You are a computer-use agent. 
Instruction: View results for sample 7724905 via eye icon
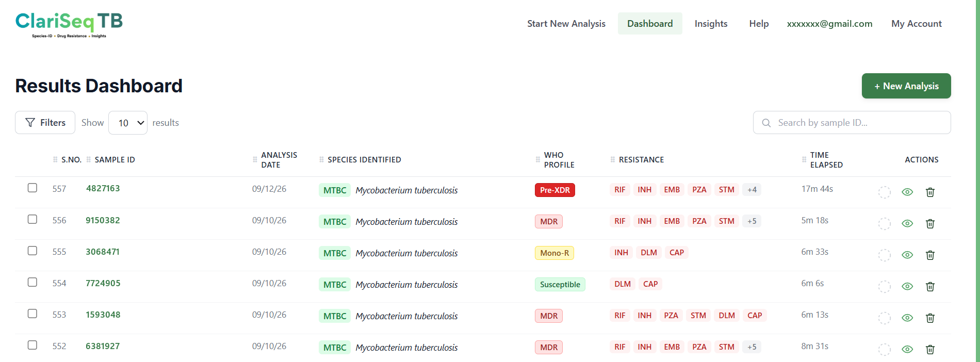click(x=907, y=286)
